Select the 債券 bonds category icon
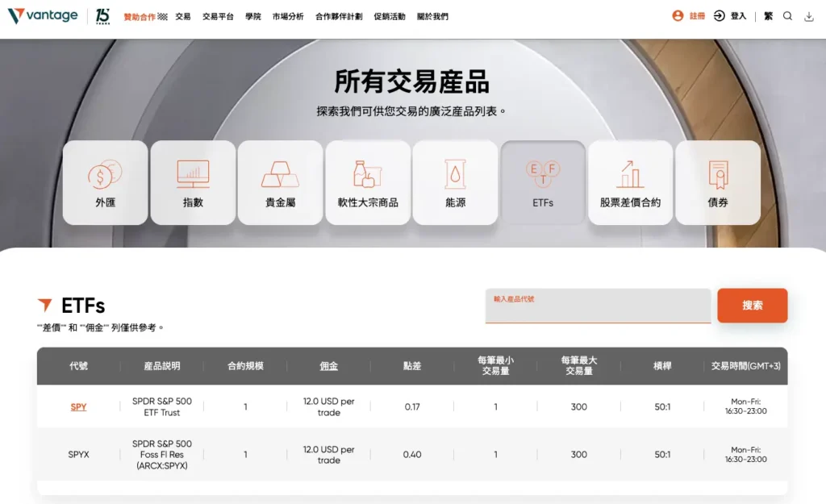This screenshot has height=504, width=826. (718, 182)
